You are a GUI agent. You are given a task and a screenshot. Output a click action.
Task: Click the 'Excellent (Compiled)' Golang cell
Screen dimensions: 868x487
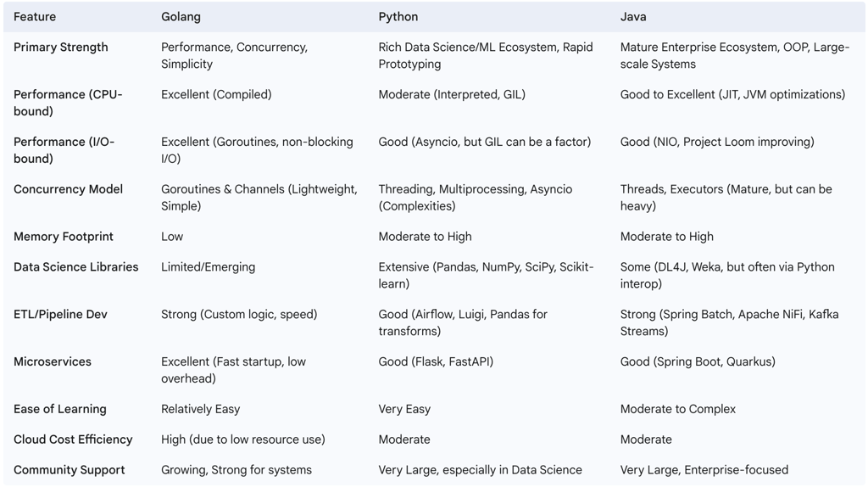[x=216, y=95]
